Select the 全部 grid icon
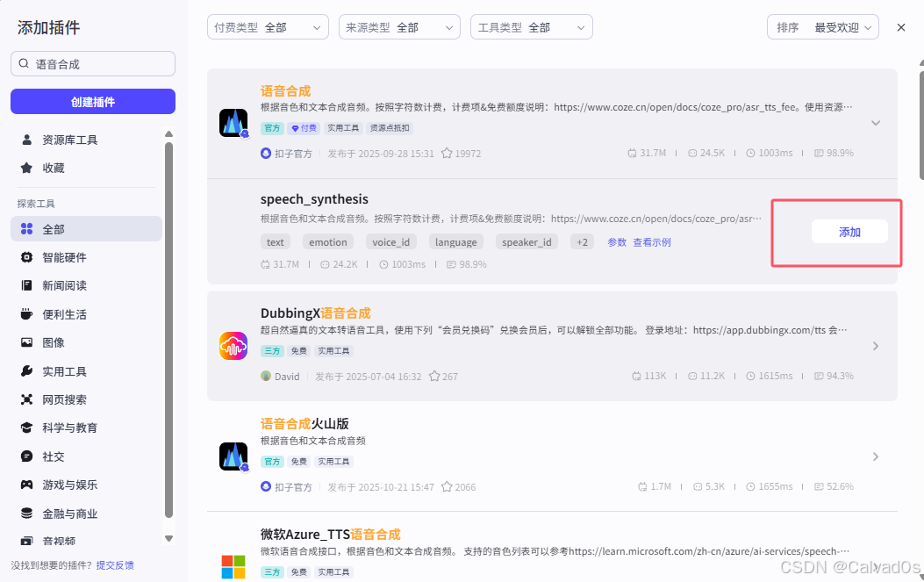The height and width of the screenshot is (582, 924). coord(26,229)
